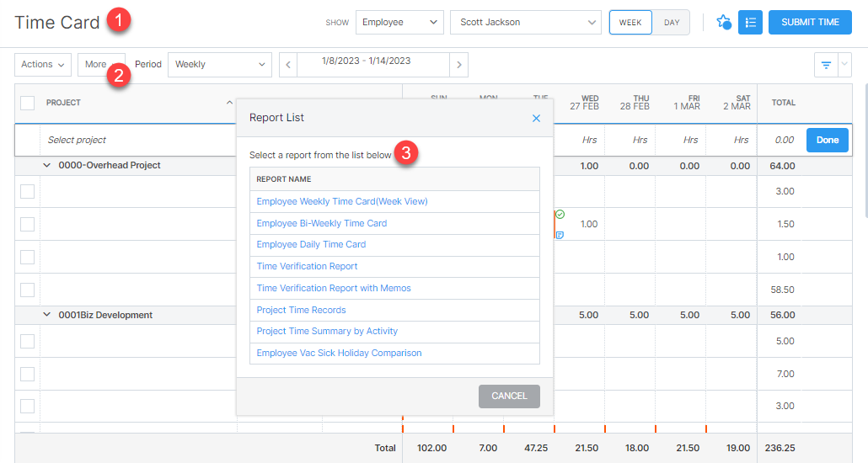This screenshot has width=868, height=463.
Task: Open Time Verification Report
Action: tap(308, 266)
